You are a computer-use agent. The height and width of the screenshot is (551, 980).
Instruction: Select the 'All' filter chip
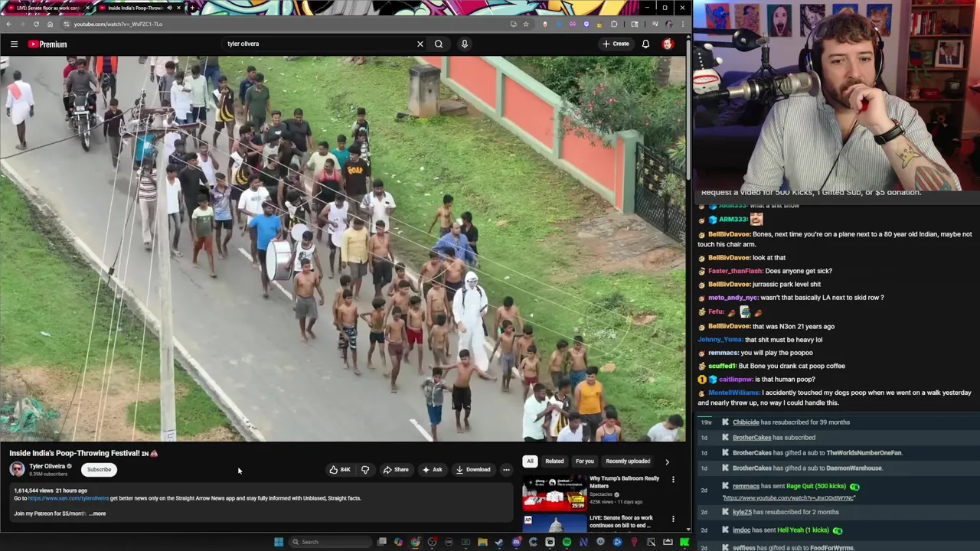pos(530,461)
